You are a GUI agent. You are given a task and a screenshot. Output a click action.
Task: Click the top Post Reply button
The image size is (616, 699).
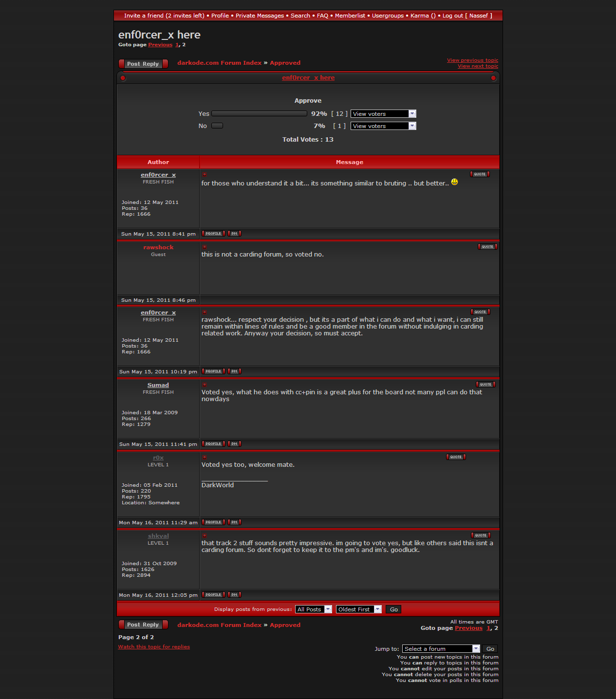tap(143, 64)
